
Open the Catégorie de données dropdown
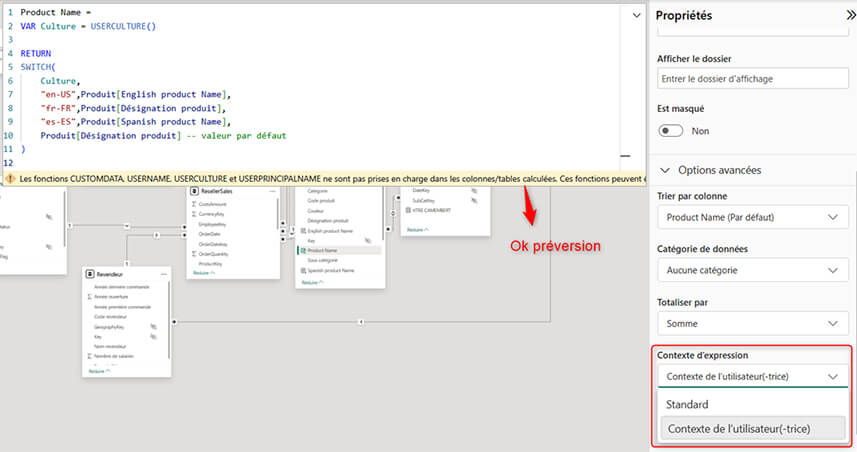753,271
